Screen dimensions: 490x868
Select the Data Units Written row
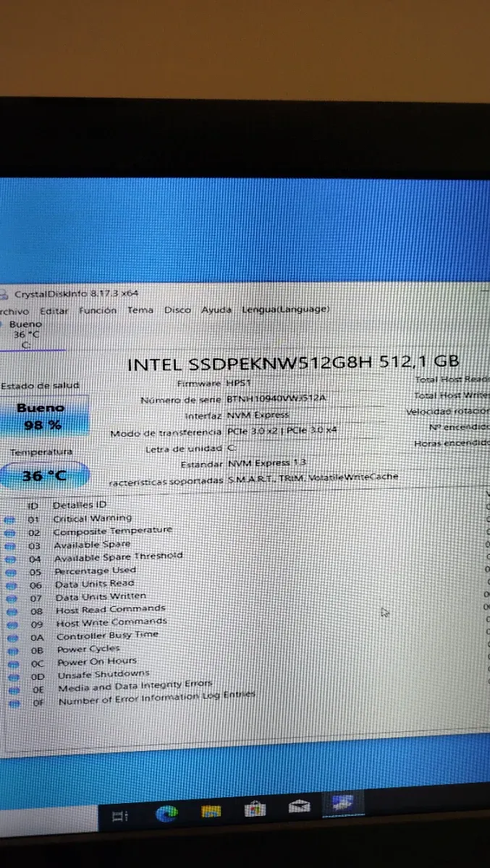[x=100, y=597]
